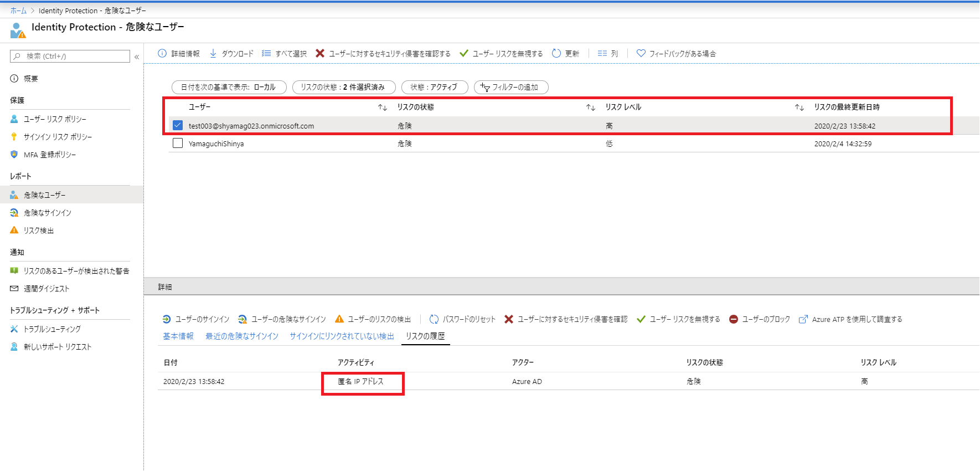Click the サインイン リスク ポリシー key icon
980x471 pixels.
coord(14,137)
